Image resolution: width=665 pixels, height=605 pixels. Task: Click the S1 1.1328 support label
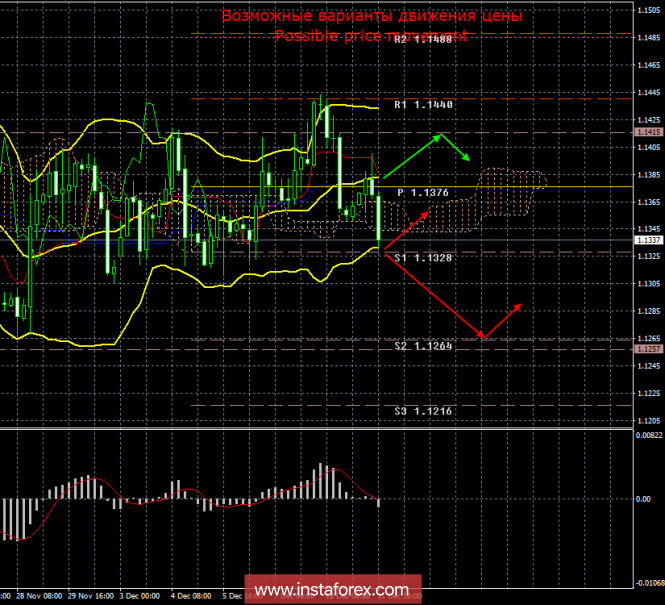(425, 258)
